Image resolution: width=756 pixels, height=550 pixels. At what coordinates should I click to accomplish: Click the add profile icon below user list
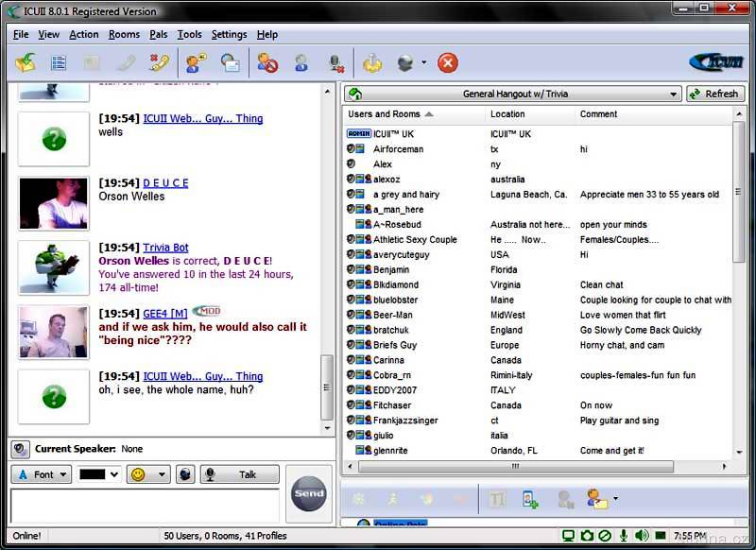529,499
